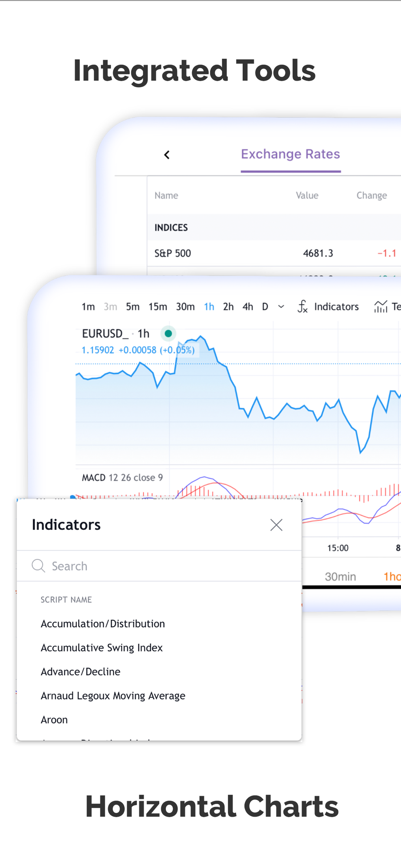Select the 30min tab below chart
The width and height of the screenshot is (401, 868).
340,576
